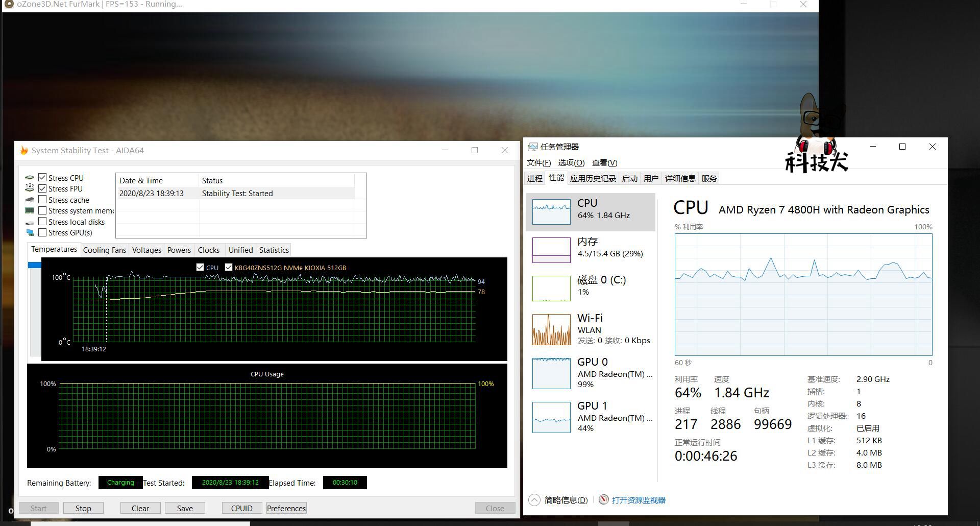Minimize the AIDA64 System Stability Test window
The image size is (980, 526).
(445, 150)
